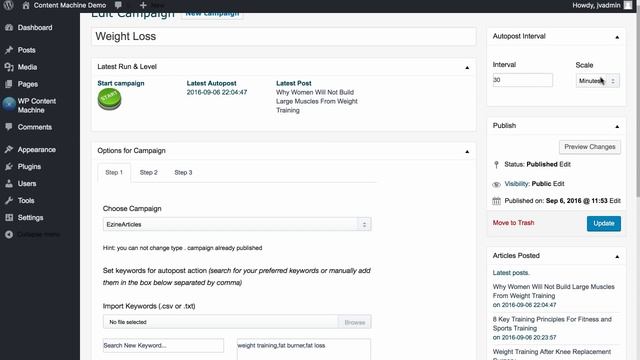Click the Search New Keyword field

163,345
